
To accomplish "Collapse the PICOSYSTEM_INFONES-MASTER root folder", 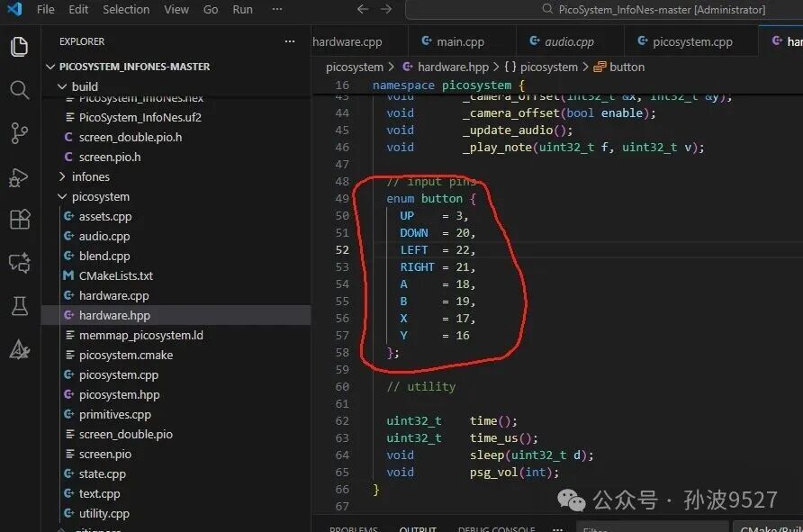I will [176, 67].
